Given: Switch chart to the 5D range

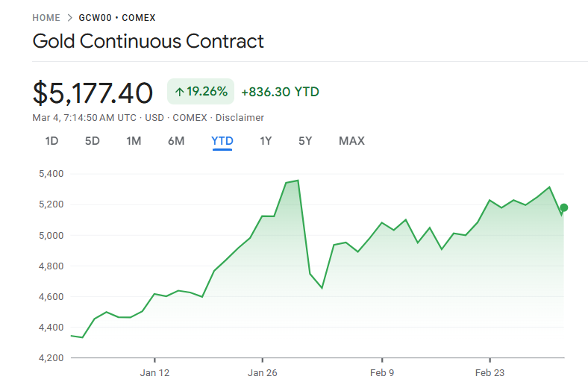Looking at the screenshot, I should [x=93, y=141].
